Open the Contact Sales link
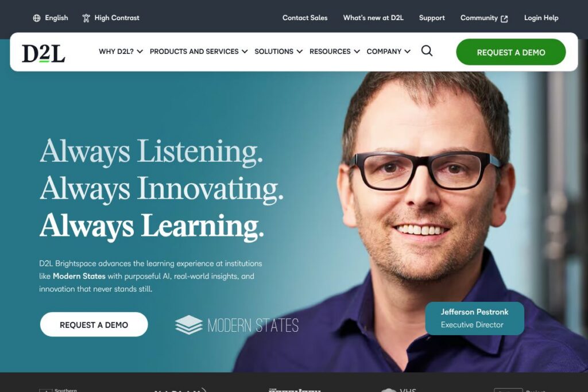 click(x=305, y=18)
